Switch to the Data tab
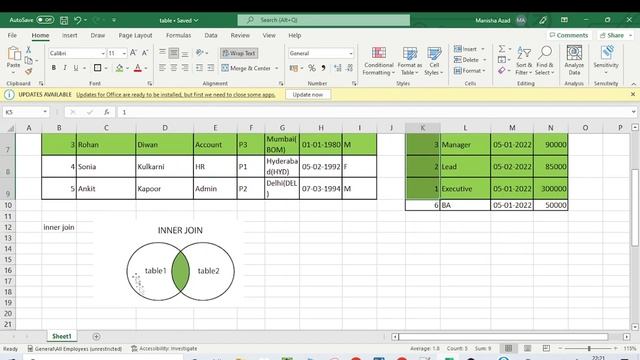The width and height of the screenshot is (640, 360). pyautogui.click(x=211, y=36)
